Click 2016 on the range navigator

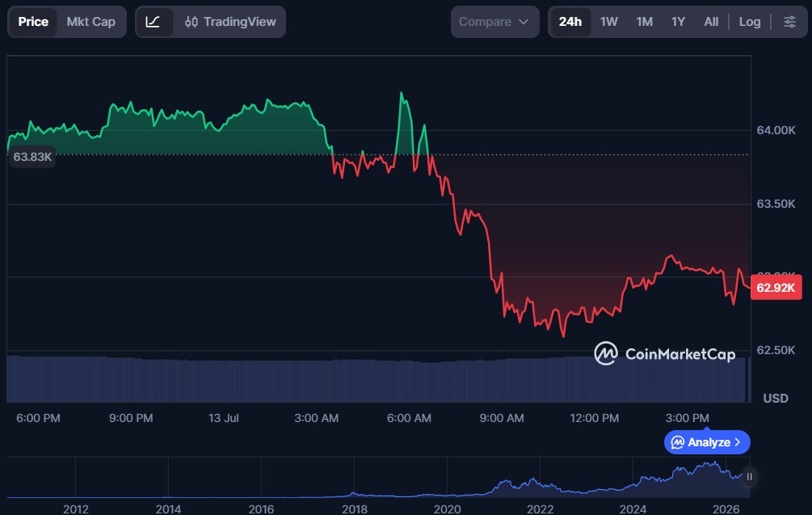pos(261,509)
